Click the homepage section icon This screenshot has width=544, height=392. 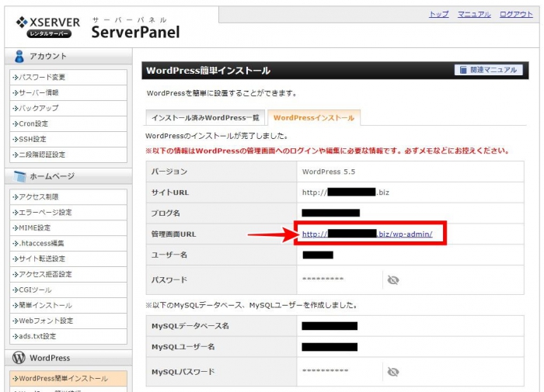[x=19, y=176]
